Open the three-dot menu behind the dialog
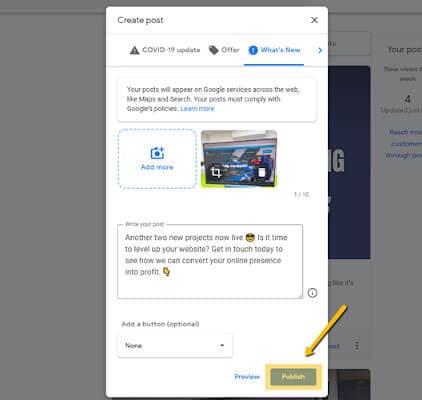422x400 pixels. pyautogui.click(x=357, y=345)
